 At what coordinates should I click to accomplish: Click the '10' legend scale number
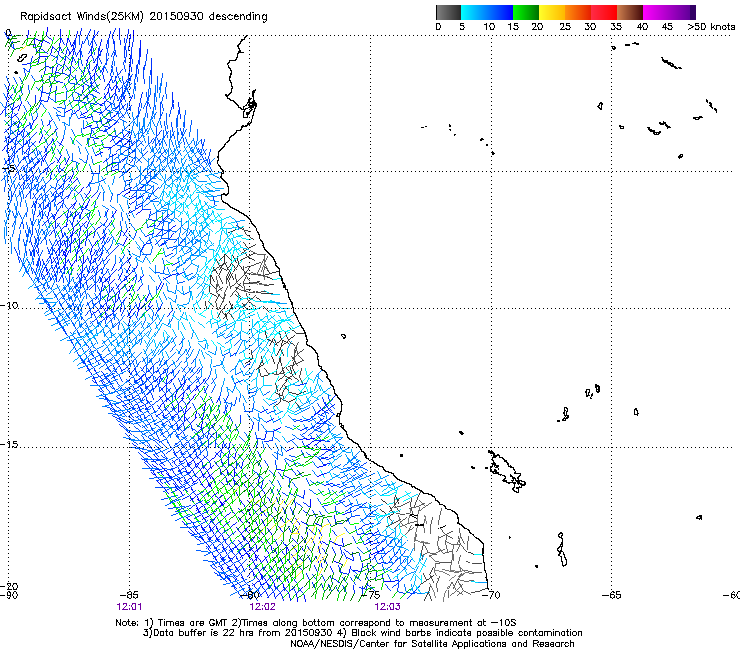coord(489,27)
